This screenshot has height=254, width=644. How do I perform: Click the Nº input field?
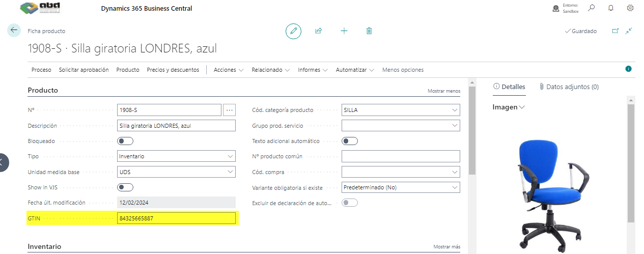pyautogui.click(x=169, y=110)
